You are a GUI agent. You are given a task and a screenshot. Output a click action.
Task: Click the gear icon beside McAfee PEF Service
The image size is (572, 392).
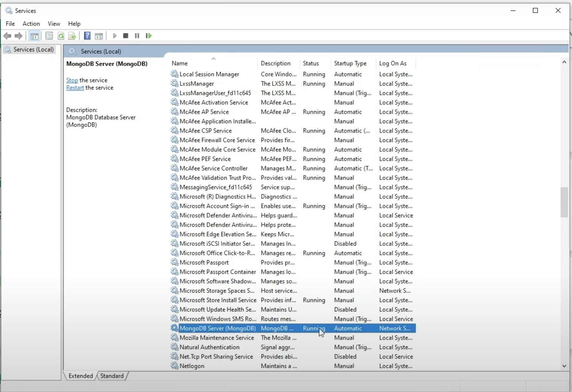174,159
